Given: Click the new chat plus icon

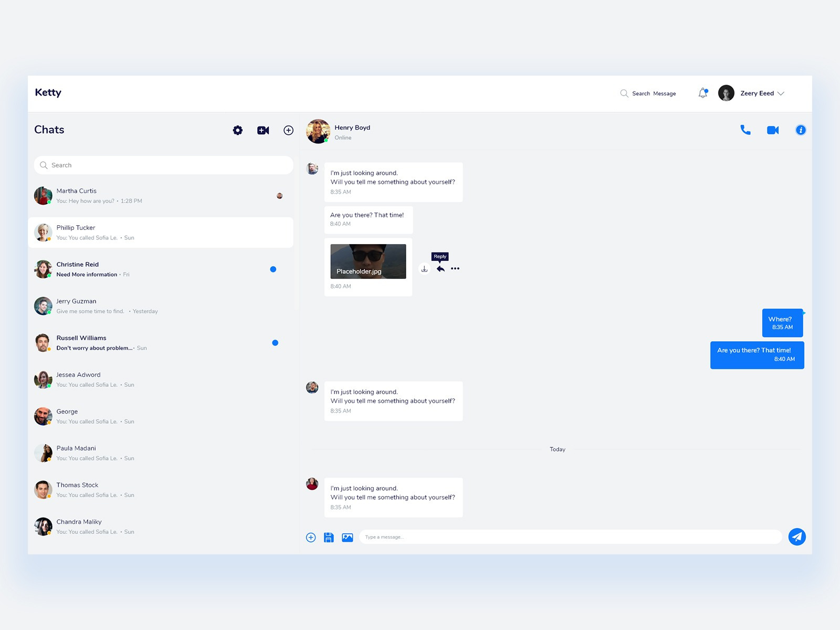Looking at the screenshot, I should coord(288,130).
